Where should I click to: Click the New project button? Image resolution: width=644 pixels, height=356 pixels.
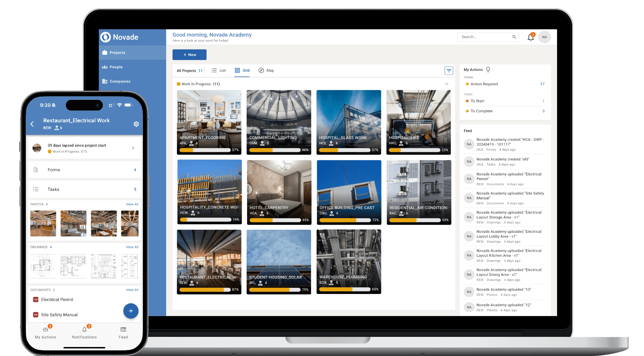(x=189, y=55)
